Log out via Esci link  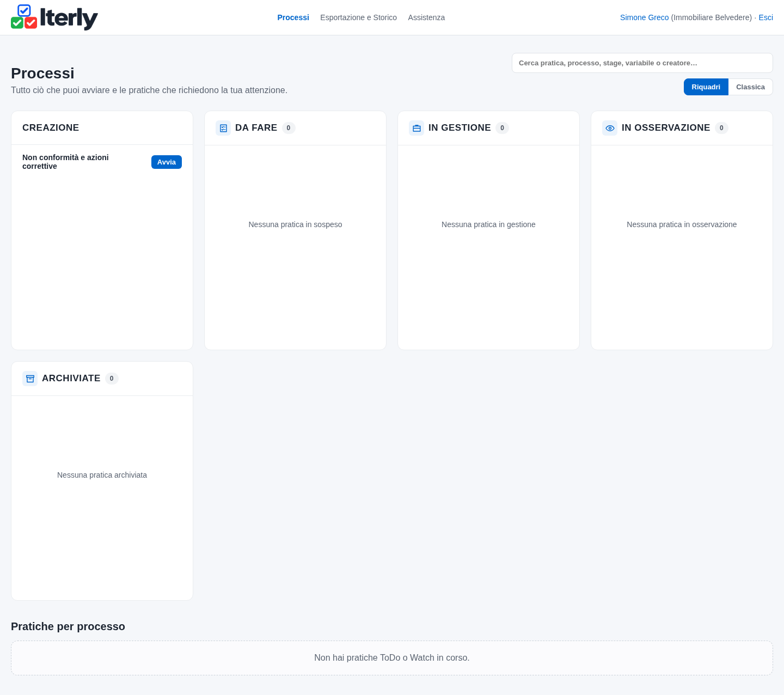tap(765, 17)
